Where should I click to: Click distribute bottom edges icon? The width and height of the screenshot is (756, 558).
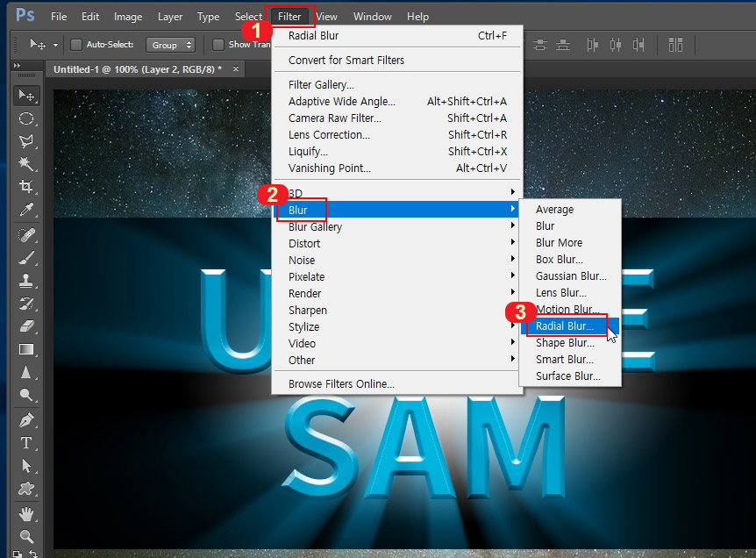[x=563, y=45]
